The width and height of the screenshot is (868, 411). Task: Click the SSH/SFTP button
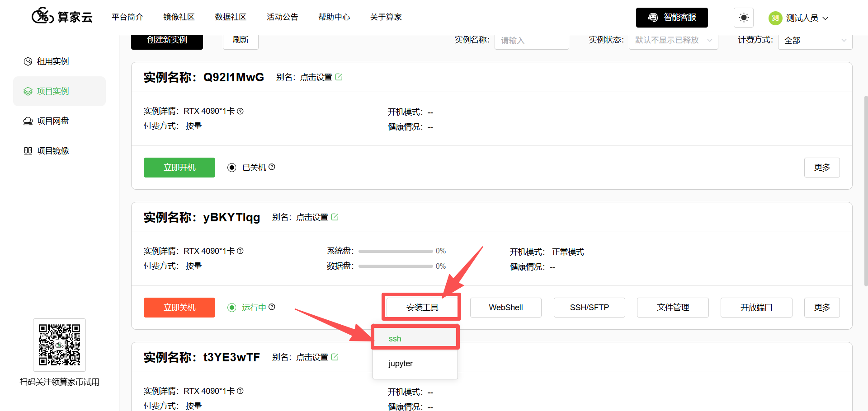(590, 308)
